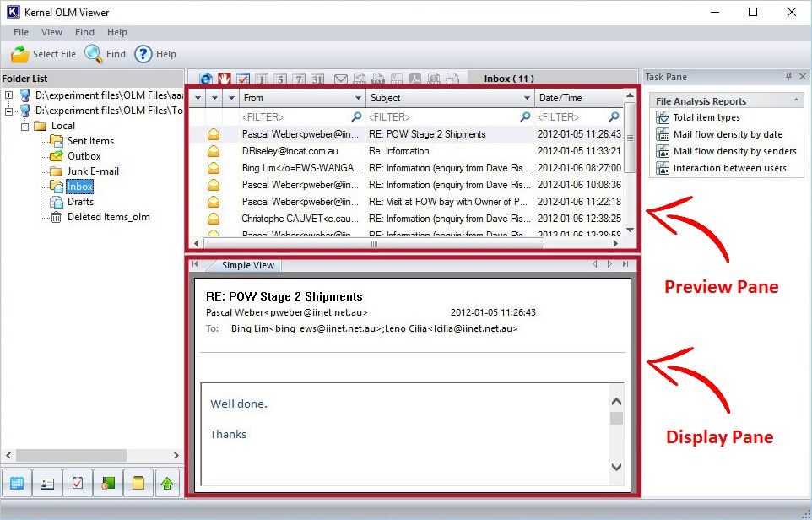The image size is (812, 520).
Task: Open the Journal button with green book
Action: [108, 483]
